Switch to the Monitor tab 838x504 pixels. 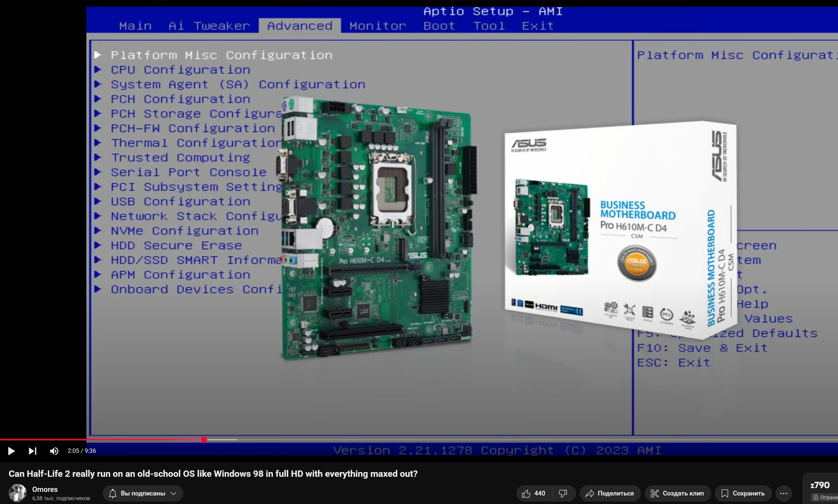pos(377,26)
